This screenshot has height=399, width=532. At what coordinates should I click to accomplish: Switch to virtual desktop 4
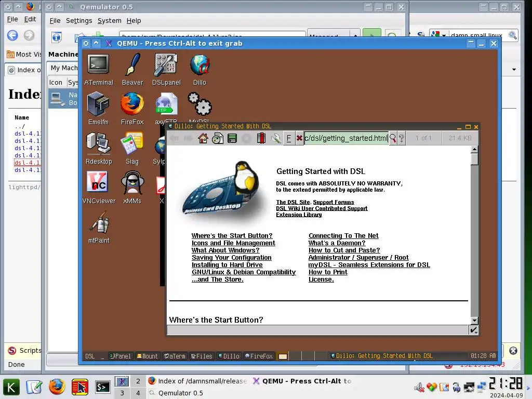[138, 393]
